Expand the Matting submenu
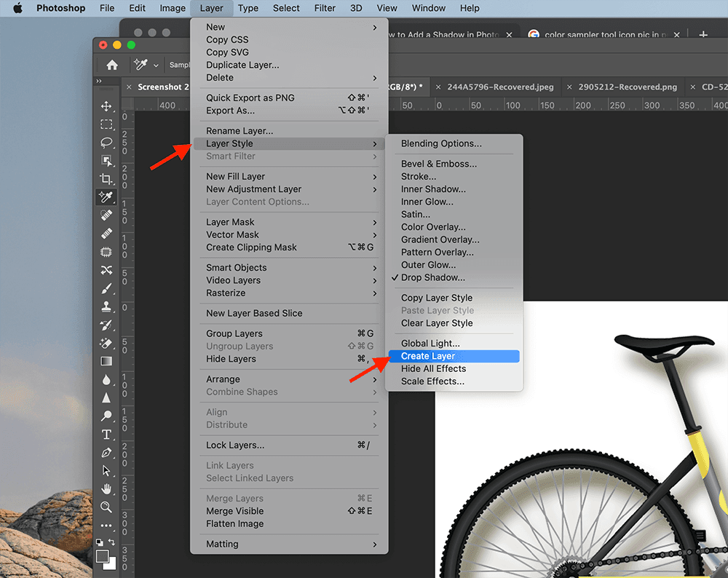The image size is (728, 578). coord(289,544)
